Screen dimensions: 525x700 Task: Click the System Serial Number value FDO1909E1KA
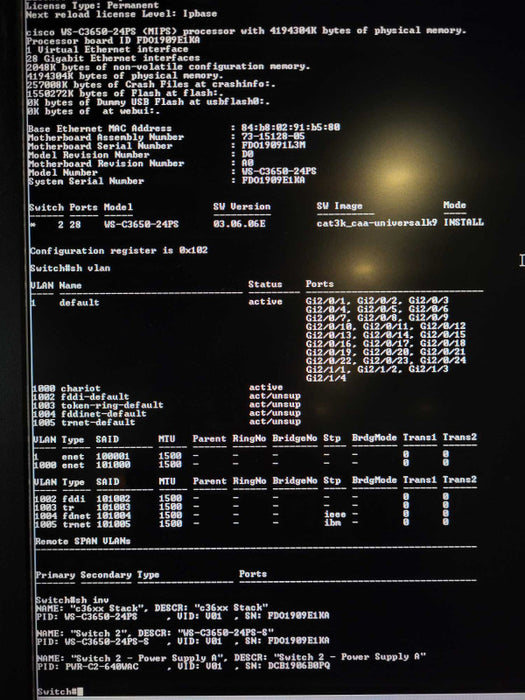(x=273, y=180)
